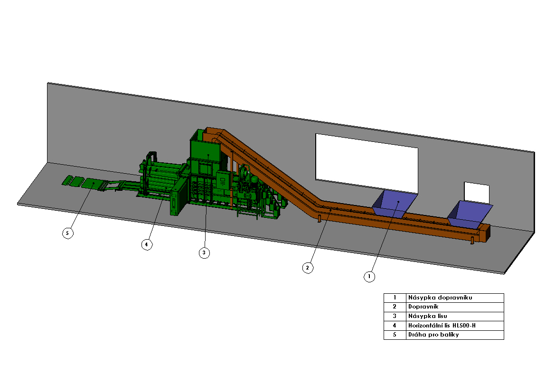Screen dimensions: 555x392
Task: Select legend text "Násypka lisu"
Action: pyautogui.click(x=428, y=316)
